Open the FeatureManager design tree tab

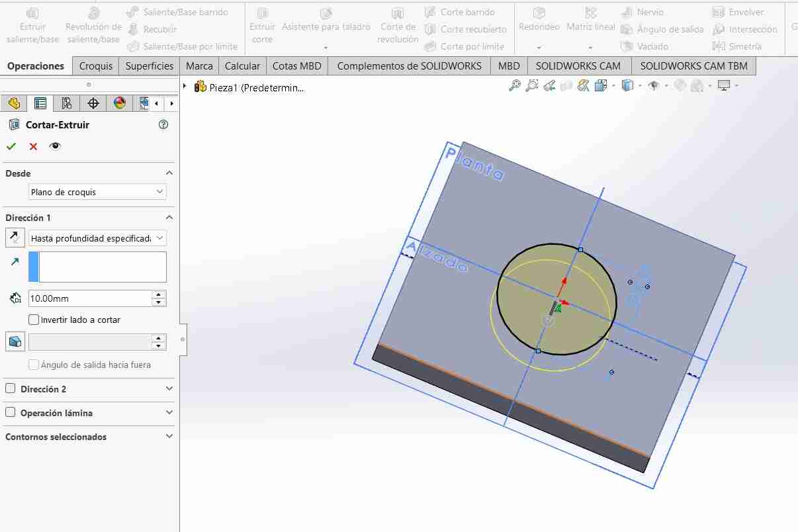[14, 103]
